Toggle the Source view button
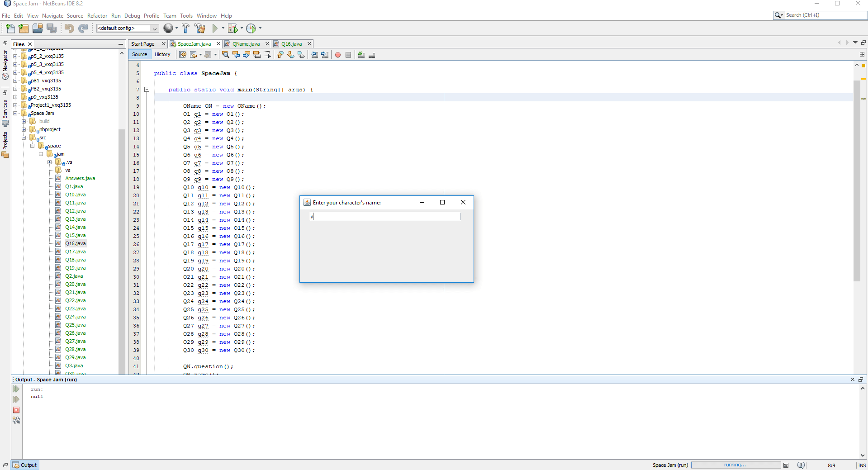Image resolution: width=868 pixels, height=470 pixels. [x=140, y=54]
